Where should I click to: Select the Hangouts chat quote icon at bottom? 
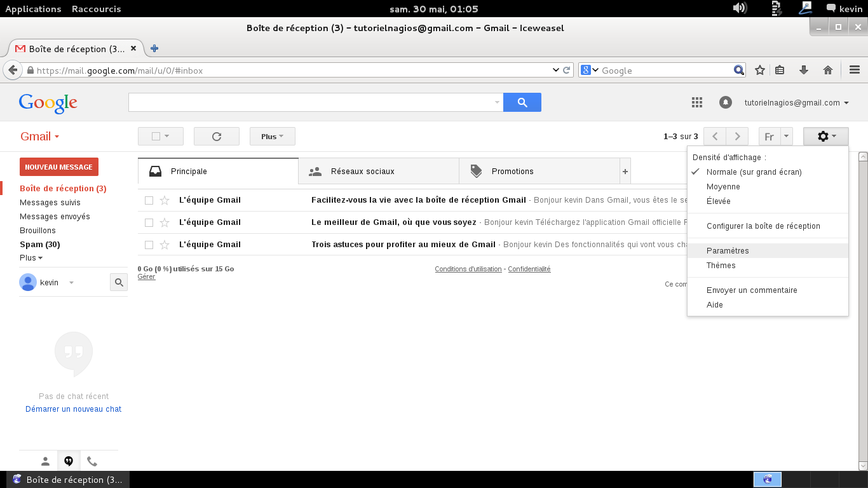[x=69, y=461]
